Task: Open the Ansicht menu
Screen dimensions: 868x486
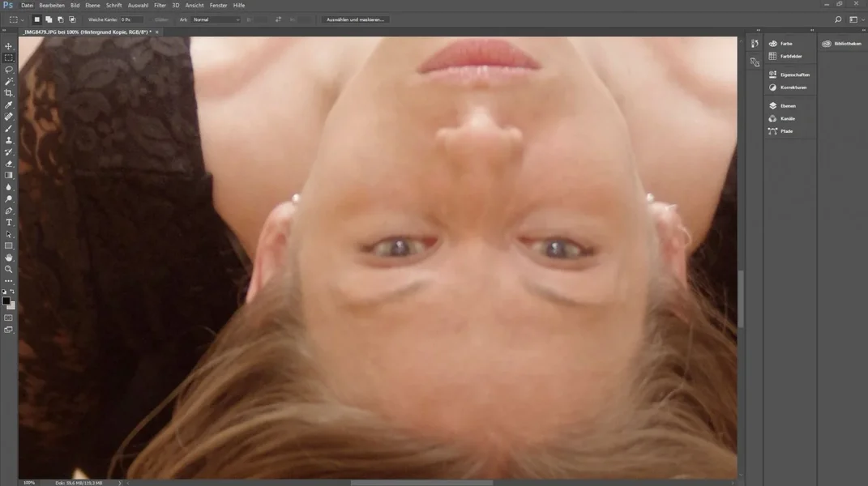Action: point(195,6)
